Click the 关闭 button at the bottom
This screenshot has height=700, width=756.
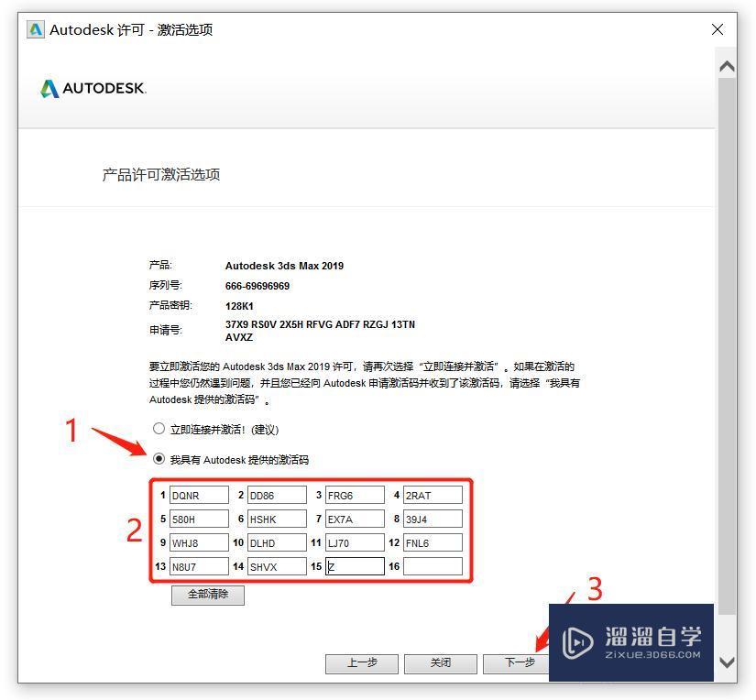tap(441, 663)
